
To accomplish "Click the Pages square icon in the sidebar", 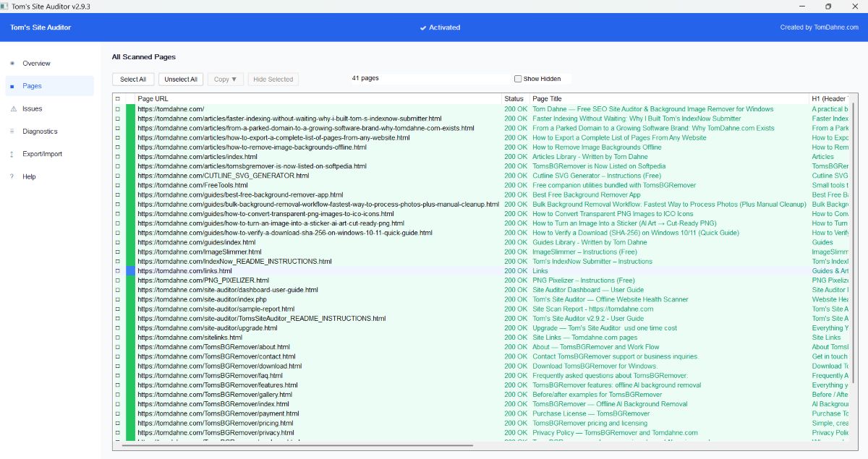I will pyautogui.click(x=13, y=85).
